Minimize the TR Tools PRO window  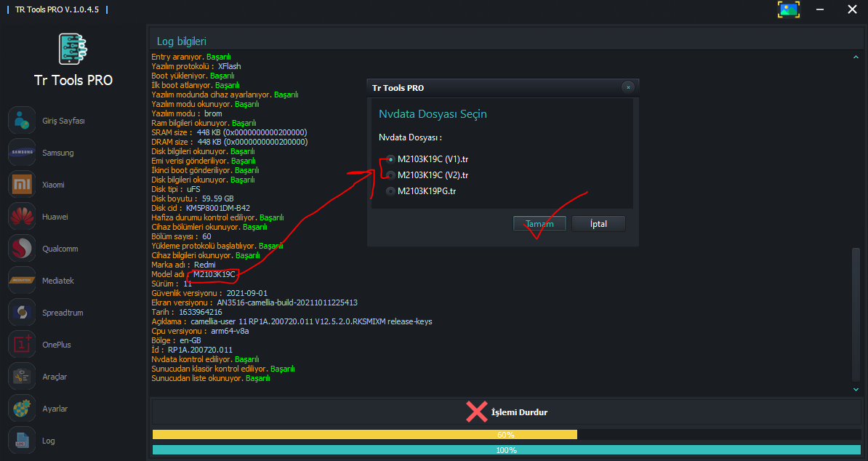click(x=820, y=9)
